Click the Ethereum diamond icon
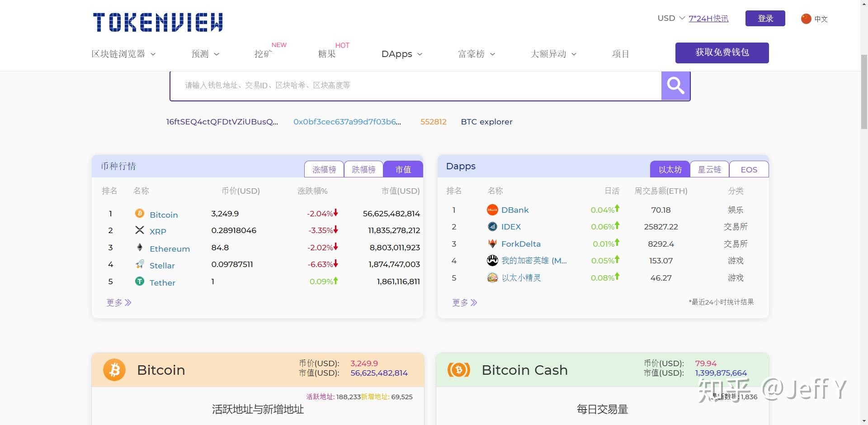This screenshot has height=425, width=868. (x=140, y=247)
